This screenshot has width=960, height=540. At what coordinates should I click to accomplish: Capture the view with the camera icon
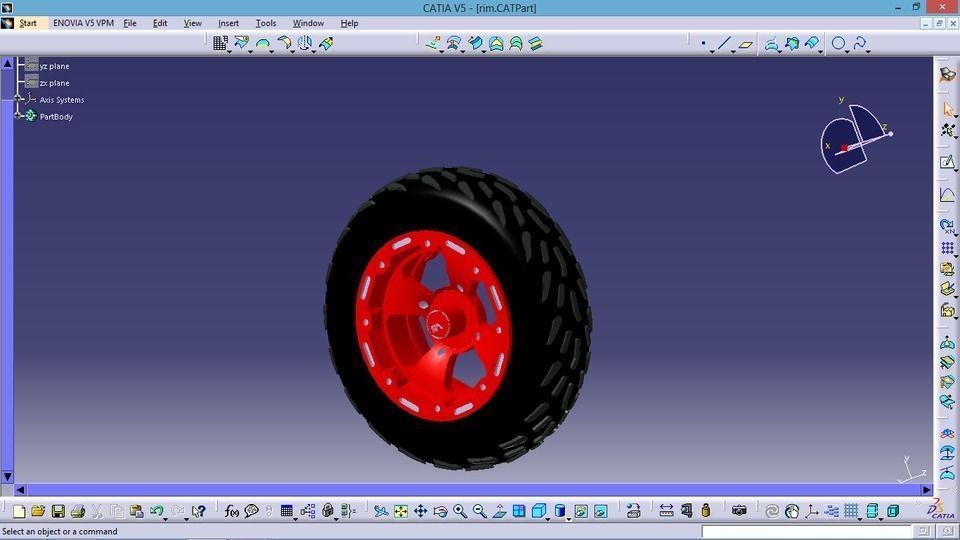pyautogui.click(x=739, y=511)
